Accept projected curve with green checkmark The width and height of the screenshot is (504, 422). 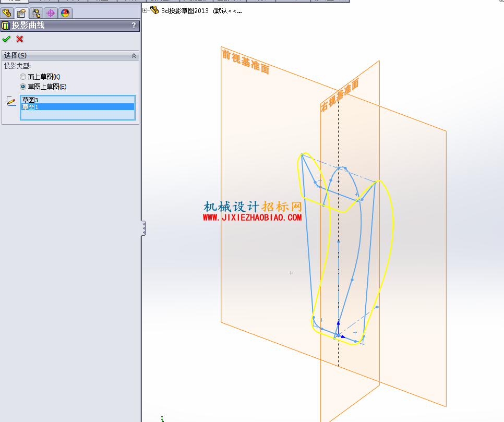coord(6,39)
